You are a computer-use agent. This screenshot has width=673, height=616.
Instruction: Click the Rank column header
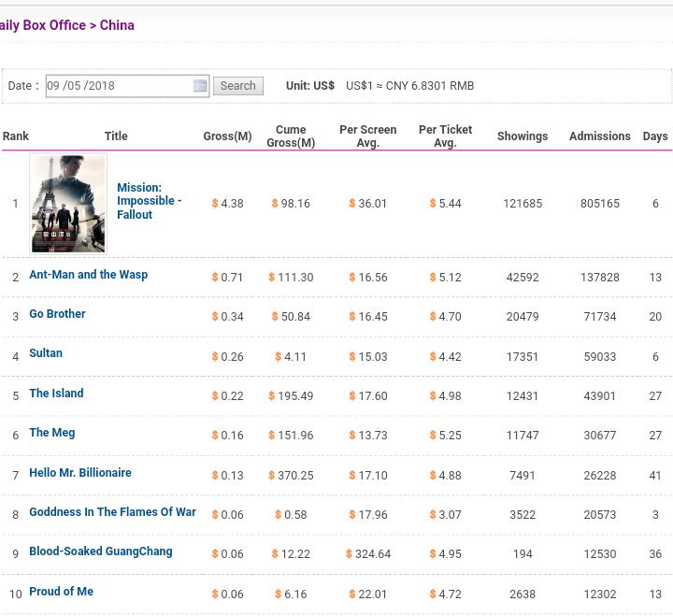16,136
